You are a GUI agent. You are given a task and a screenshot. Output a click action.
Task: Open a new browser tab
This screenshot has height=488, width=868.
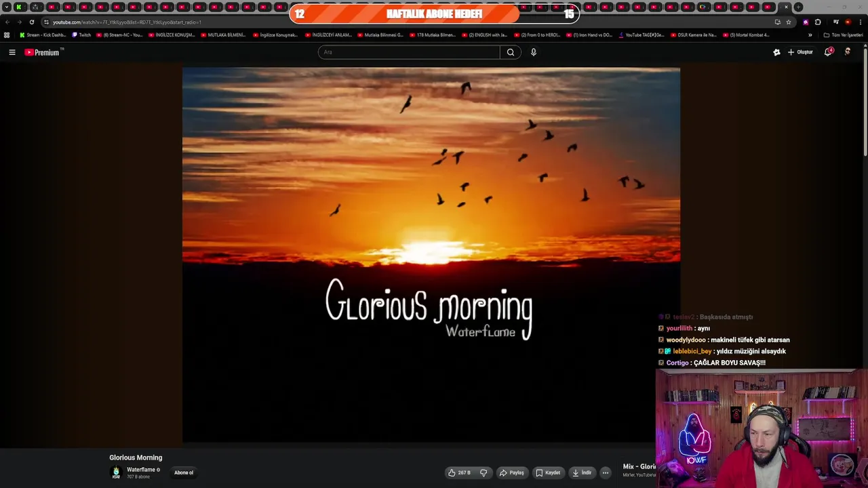[x=798, y=7]
